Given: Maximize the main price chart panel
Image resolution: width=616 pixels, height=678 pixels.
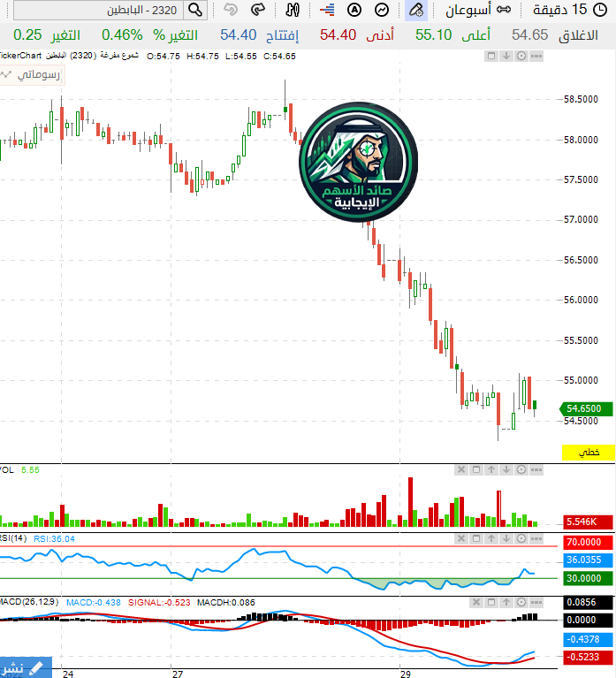Looking at the screenshot, I should pyautogui.click(x=491, y=56).
